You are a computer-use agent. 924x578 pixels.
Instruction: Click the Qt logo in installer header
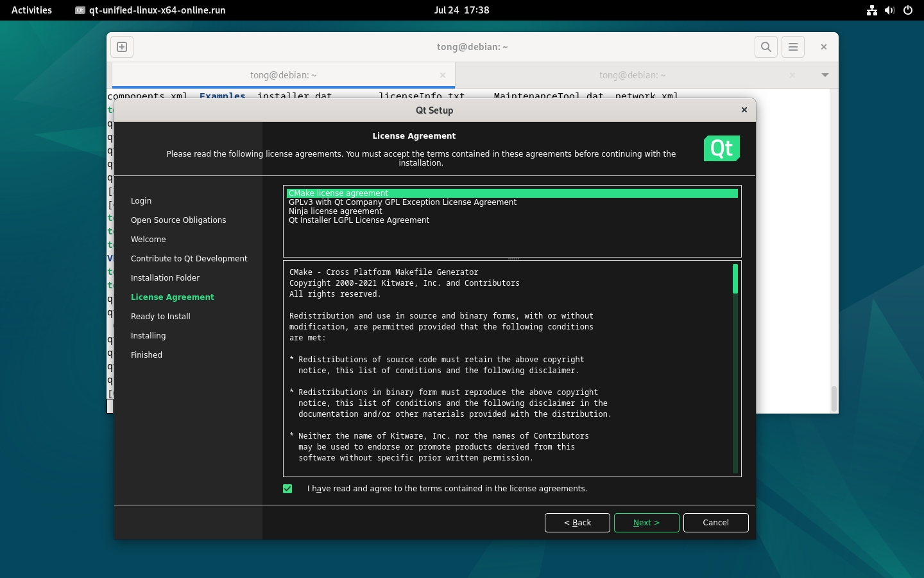pos(722,148)
